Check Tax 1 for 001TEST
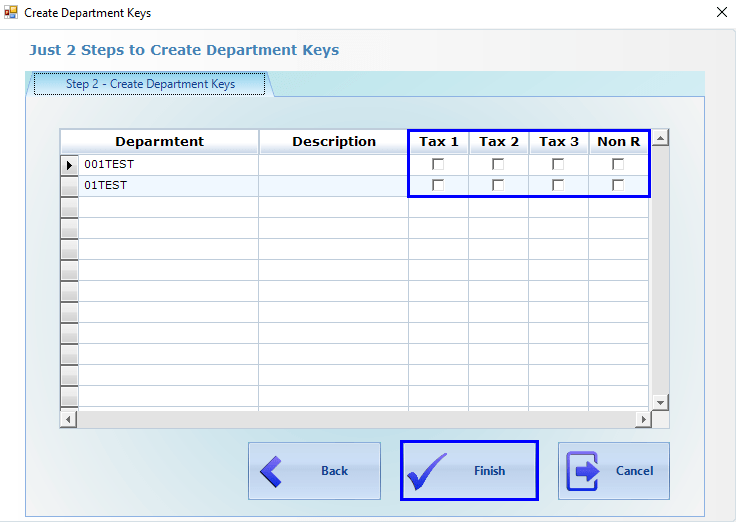 tap(438, 164)
